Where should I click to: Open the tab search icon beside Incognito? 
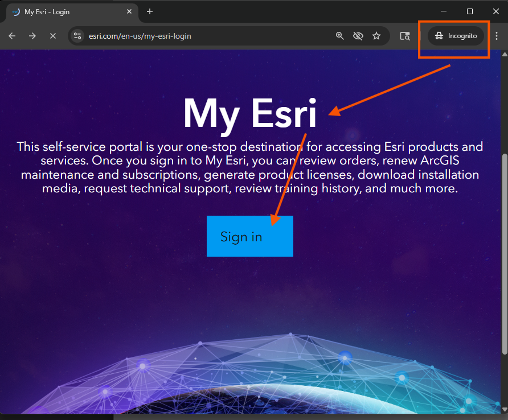pyautogui.click(x=405, y=36)
